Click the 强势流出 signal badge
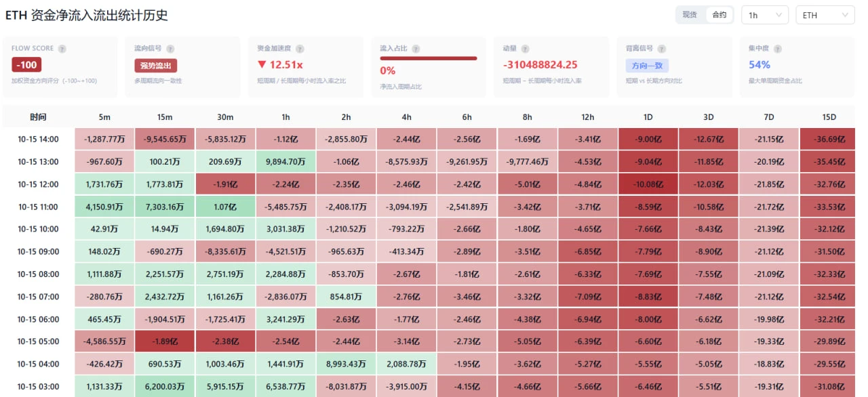This screenshot has width=868, height=397. (156, 66)
